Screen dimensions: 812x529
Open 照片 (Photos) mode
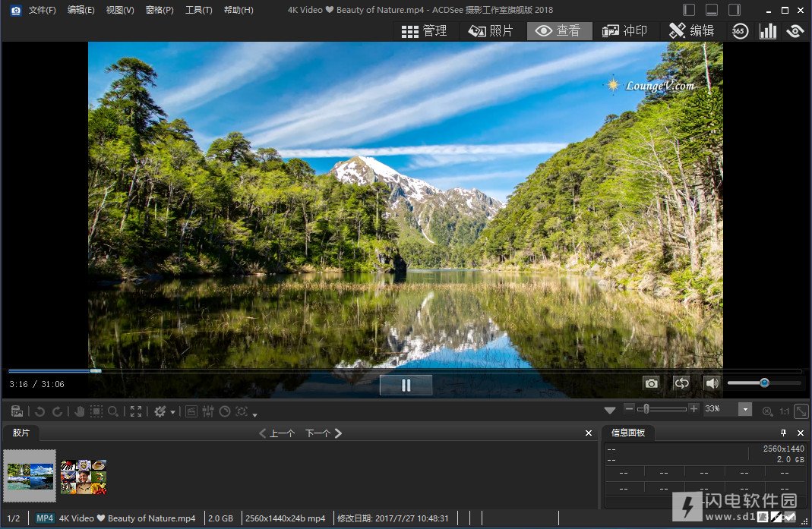(491, 31)
